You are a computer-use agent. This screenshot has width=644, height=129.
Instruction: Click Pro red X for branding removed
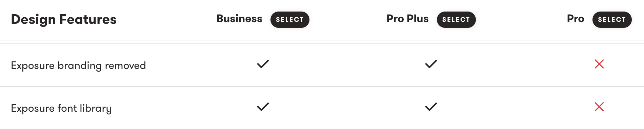(x=599, y=64)
